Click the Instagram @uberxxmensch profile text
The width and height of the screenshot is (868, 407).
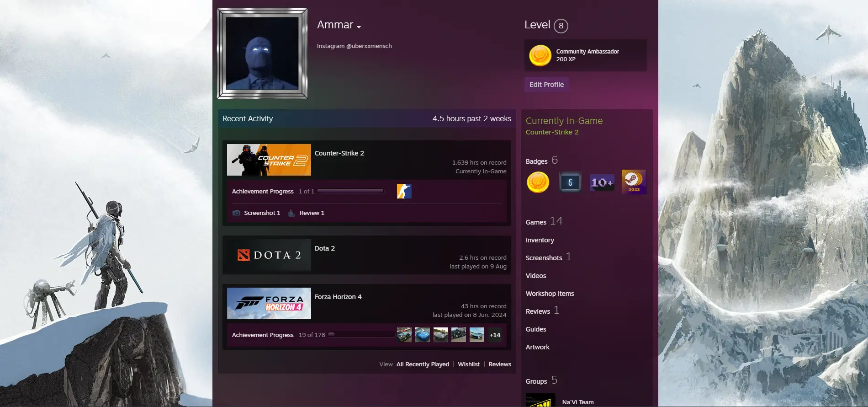coord(355,46)
